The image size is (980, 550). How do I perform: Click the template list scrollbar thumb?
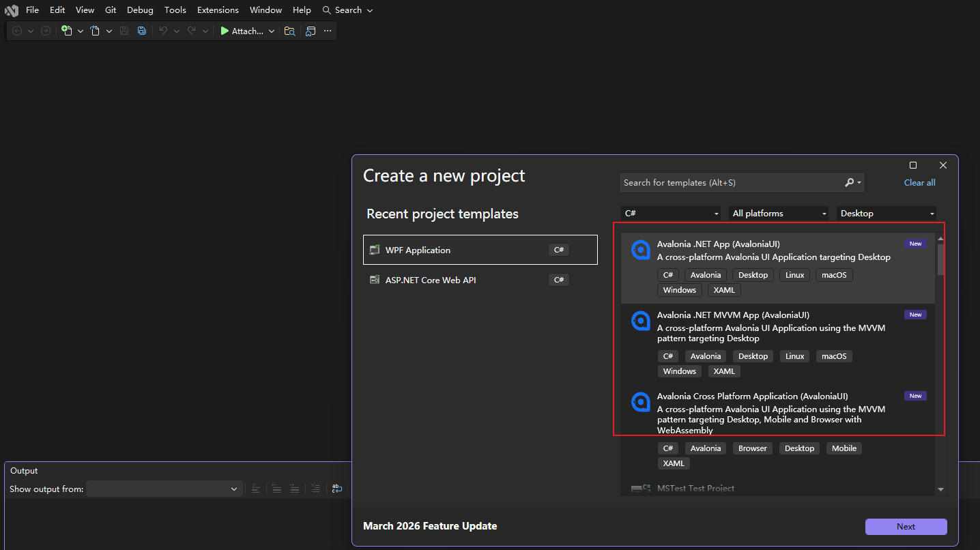click(940, 259)
